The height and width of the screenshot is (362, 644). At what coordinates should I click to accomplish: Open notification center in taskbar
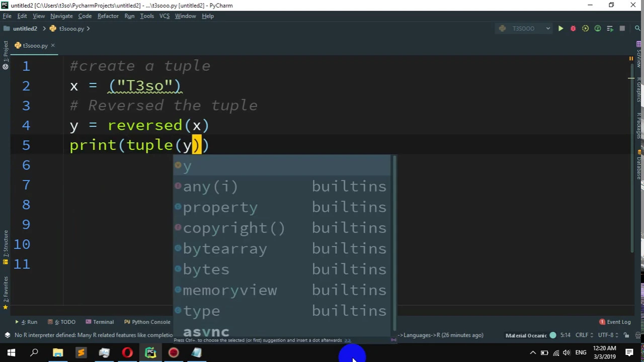(629, 353)
